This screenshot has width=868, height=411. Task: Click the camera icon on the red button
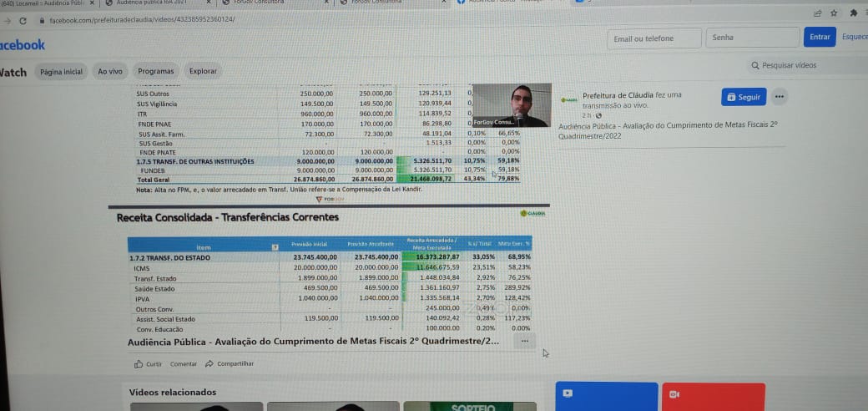674,394
